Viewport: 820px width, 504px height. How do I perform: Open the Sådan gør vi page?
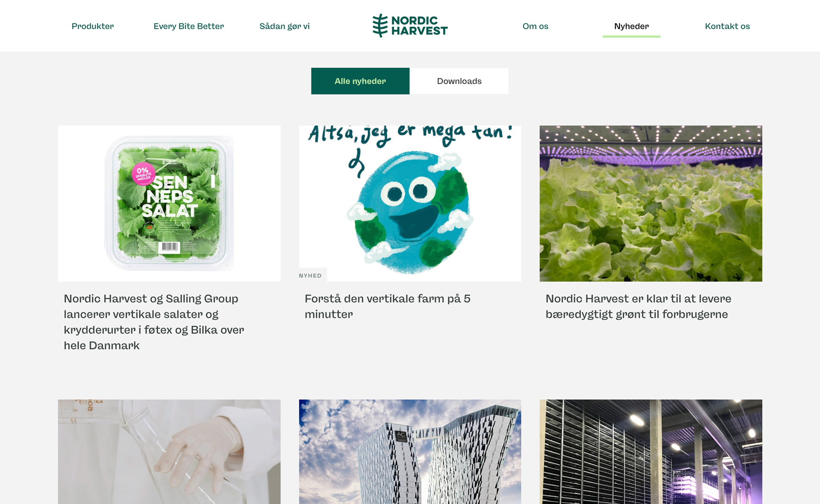coord(285,26)
